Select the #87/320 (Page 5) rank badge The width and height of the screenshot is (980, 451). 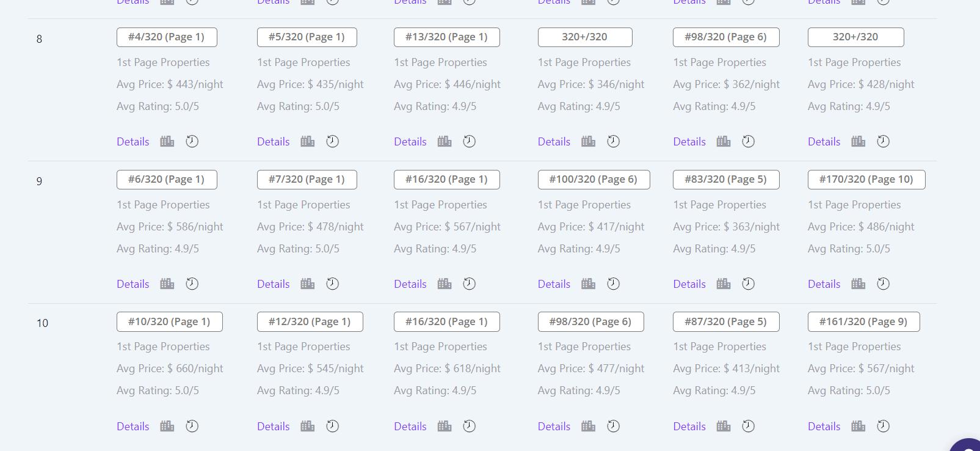726,322
